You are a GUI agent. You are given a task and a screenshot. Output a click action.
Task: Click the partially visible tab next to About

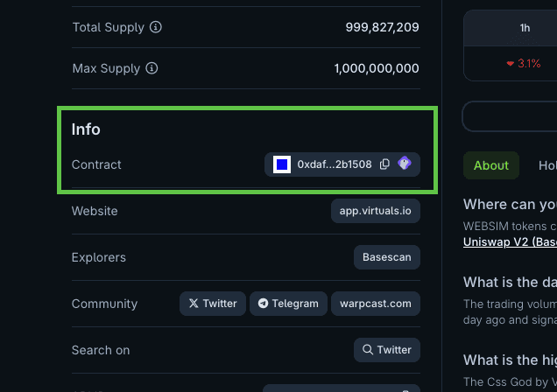[547, 165]
